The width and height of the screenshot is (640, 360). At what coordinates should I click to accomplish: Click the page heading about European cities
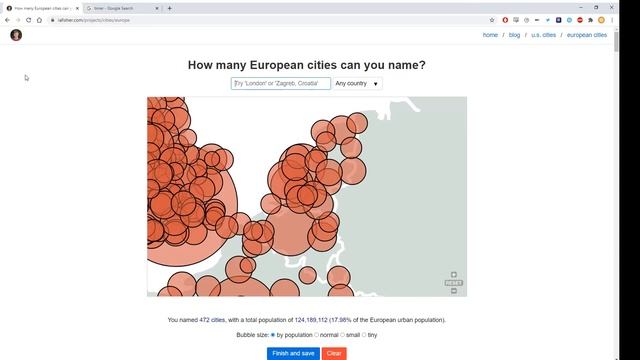point(307,65)
